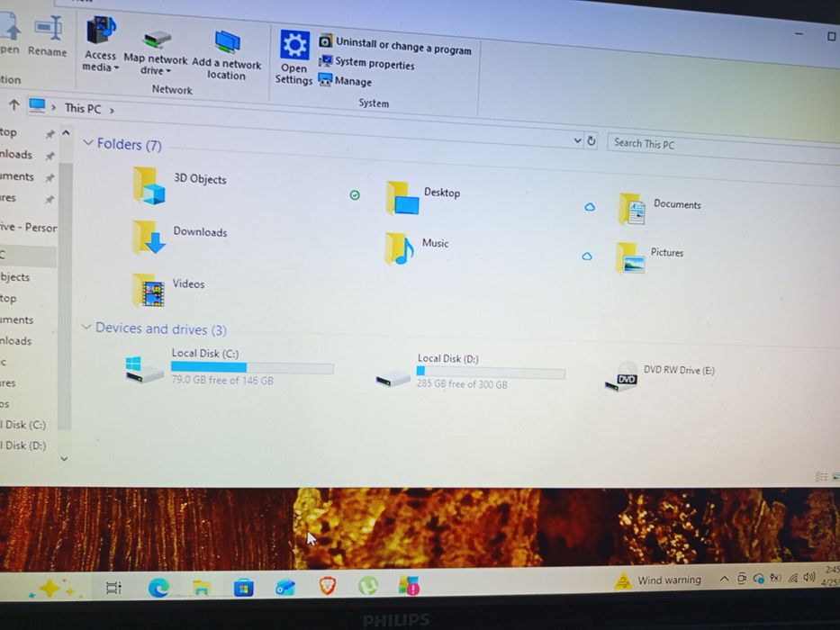Click the navigation pane scrollbar thumb
This screenshot has width=840, height=630.
[x=65, y=294]
